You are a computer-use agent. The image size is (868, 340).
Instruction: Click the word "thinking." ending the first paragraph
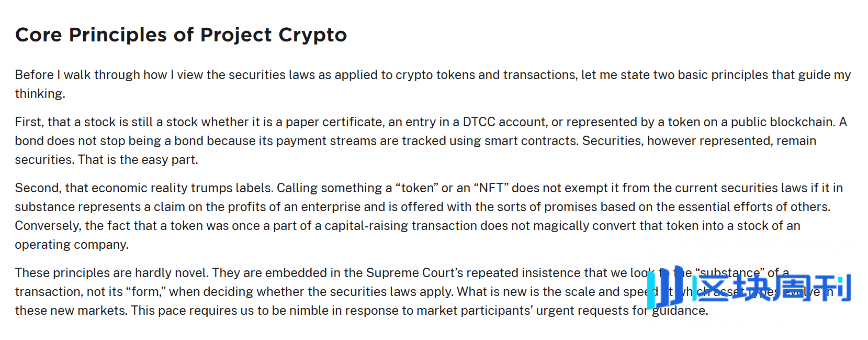pyautogui.click(x=40, y=94)
